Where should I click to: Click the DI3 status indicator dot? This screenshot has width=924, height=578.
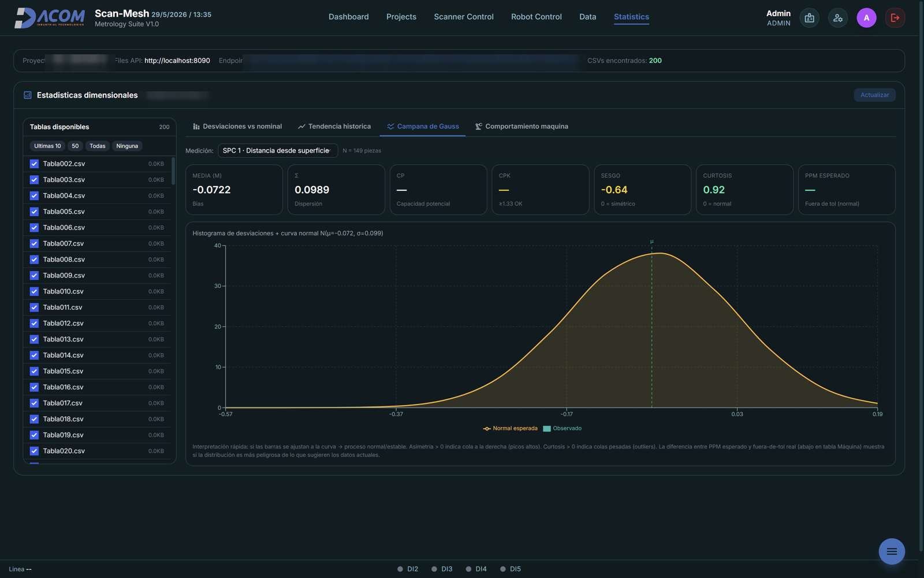434,569
